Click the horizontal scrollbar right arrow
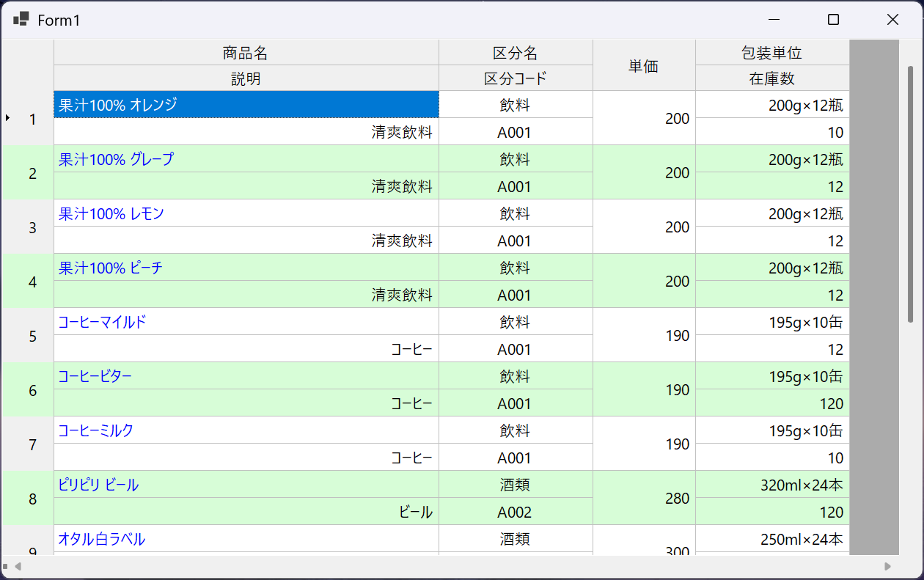Viewport: 924px width, 580px height. pos(887,566)
